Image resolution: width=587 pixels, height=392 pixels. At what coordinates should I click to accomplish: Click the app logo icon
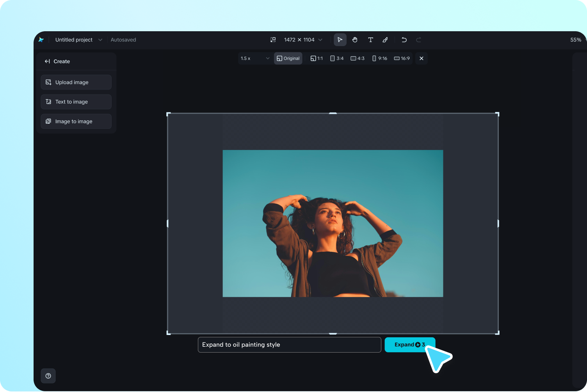[x=41, y=40]
